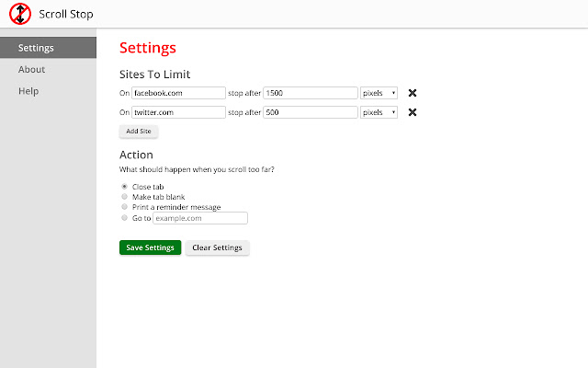The height and width of the screenshot is (368, 588).
Task: Select the Close tab radio option
Action: [124, 187]
